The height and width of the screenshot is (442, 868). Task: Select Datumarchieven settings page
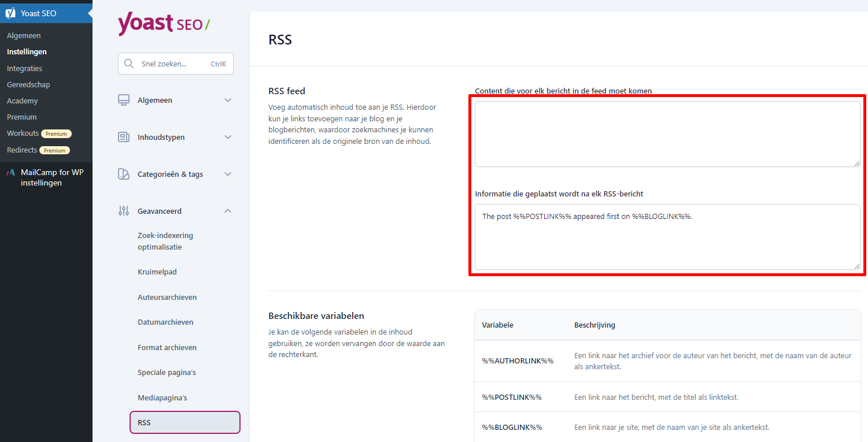[x=165, y=322]
